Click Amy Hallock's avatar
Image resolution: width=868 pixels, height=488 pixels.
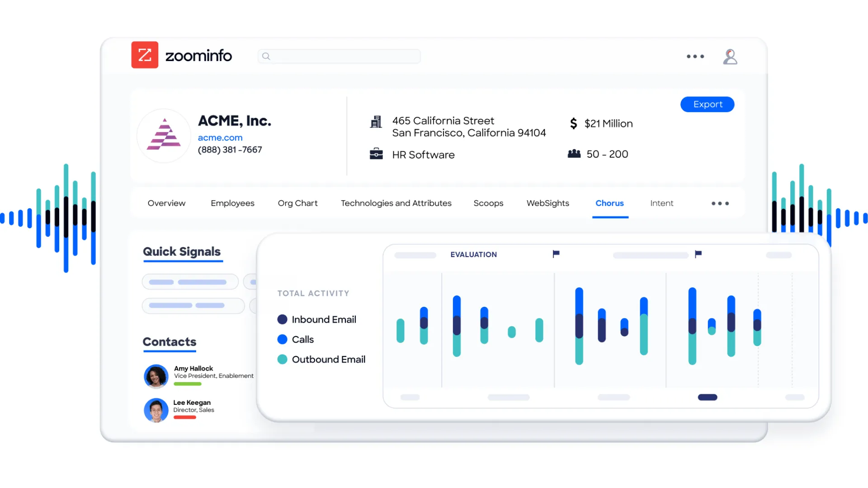pyautogui.click(x=156, y=376)
